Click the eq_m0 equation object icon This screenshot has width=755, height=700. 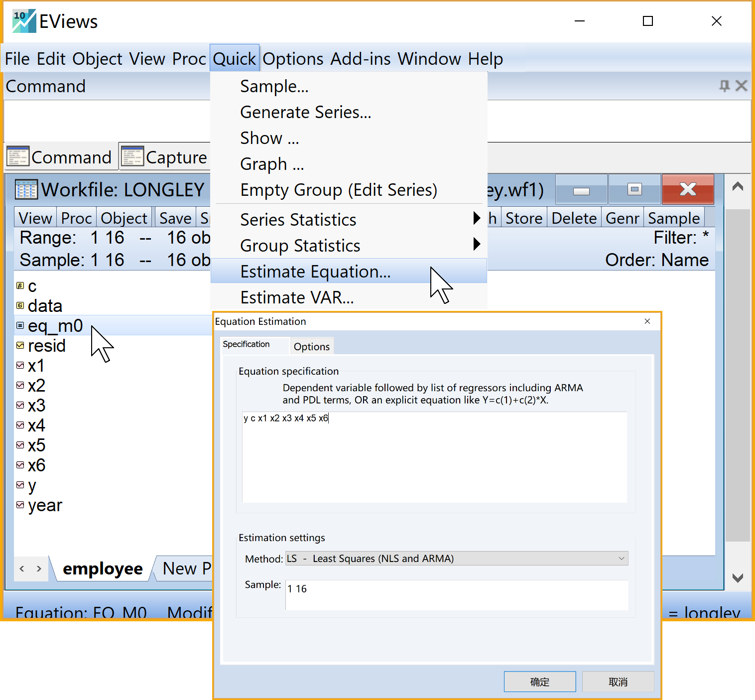coord(20,325)
